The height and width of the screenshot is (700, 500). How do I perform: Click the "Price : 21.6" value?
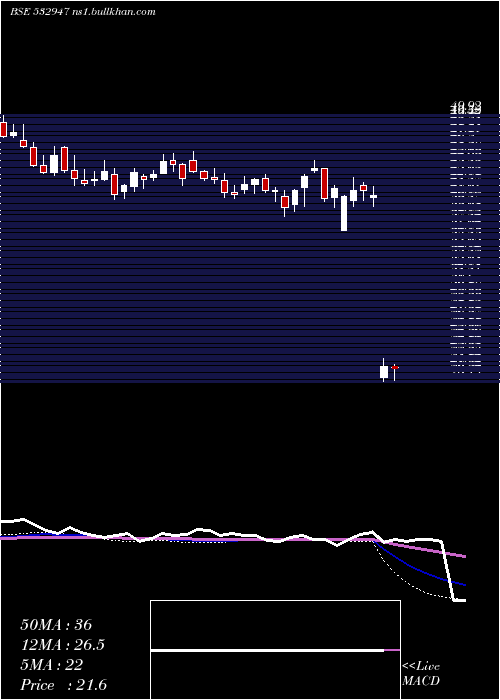click(63, 685)
